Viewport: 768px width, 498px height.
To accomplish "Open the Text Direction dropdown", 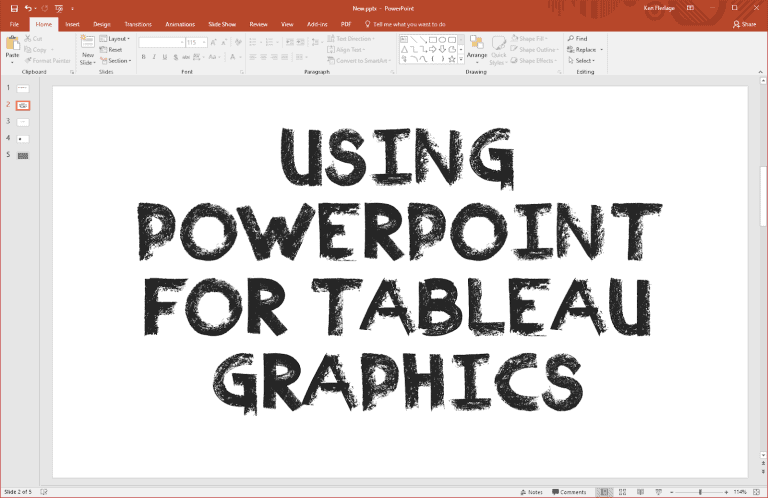I will [351, 39].
